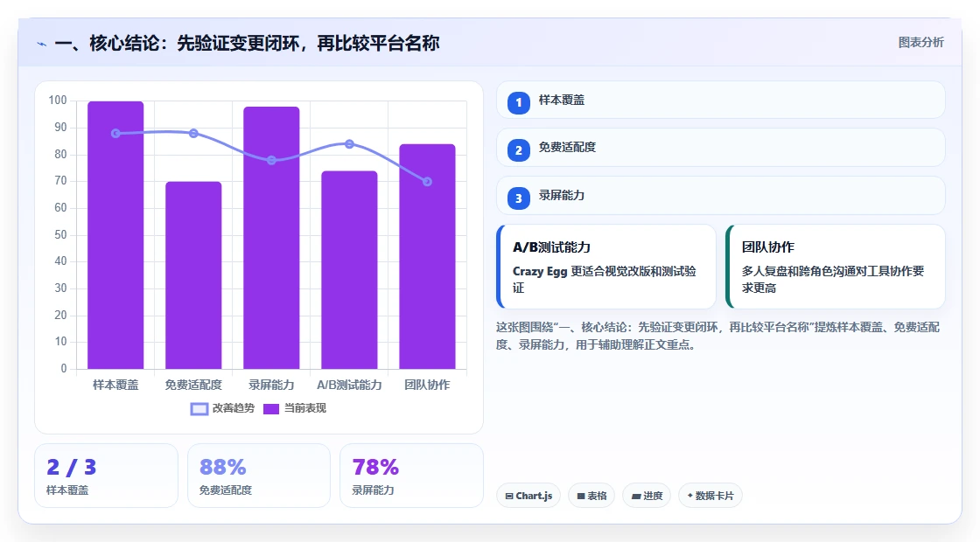This screenshot has height=542, width=980.
Task: Click x-axis label 免费适配度
Action: [x=193, y=385]
